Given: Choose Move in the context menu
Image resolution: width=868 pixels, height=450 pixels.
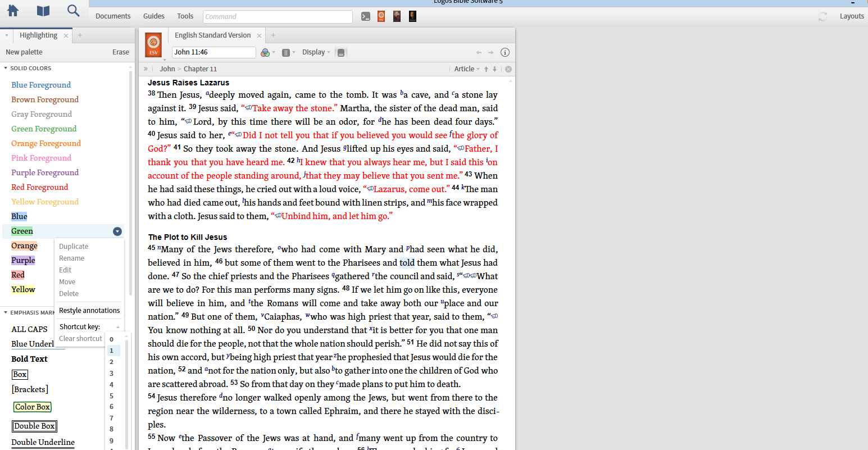Looking at the screenshot, I should point(67,282).
